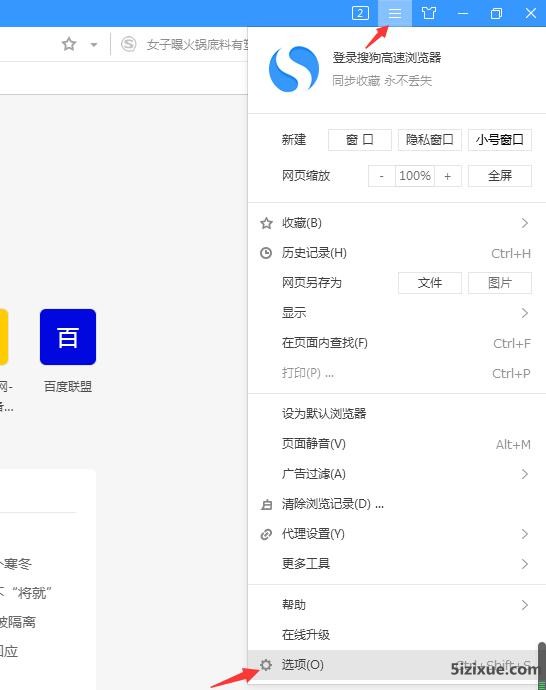The height and width of the screenshot is (690, 546).
Task: Expand the 更多工具 submenu arrow
Action: (x=524, y=564)
